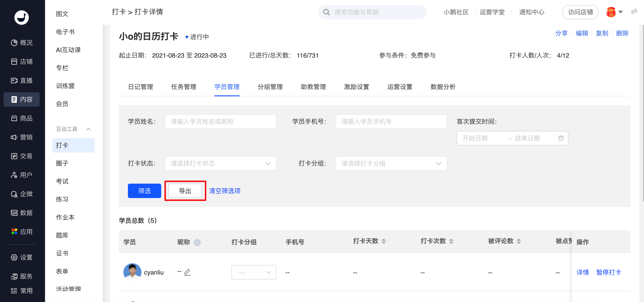Viewport: 644px width, 302px height.
Task: Open 打卡状态 status dropdown
Action: click(220, 163)
